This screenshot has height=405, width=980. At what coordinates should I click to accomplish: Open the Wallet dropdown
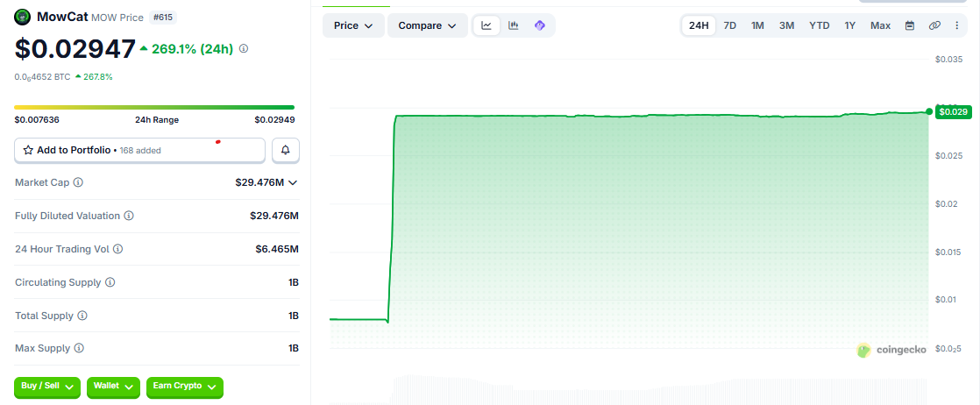(x=113, y=387)
